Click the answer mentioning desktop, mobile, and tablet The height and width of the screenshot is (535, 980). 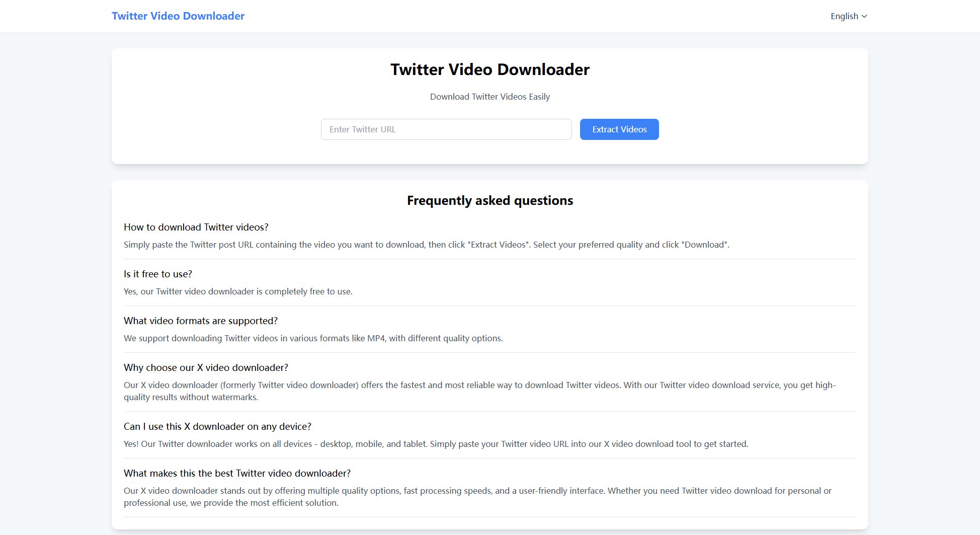436,444
